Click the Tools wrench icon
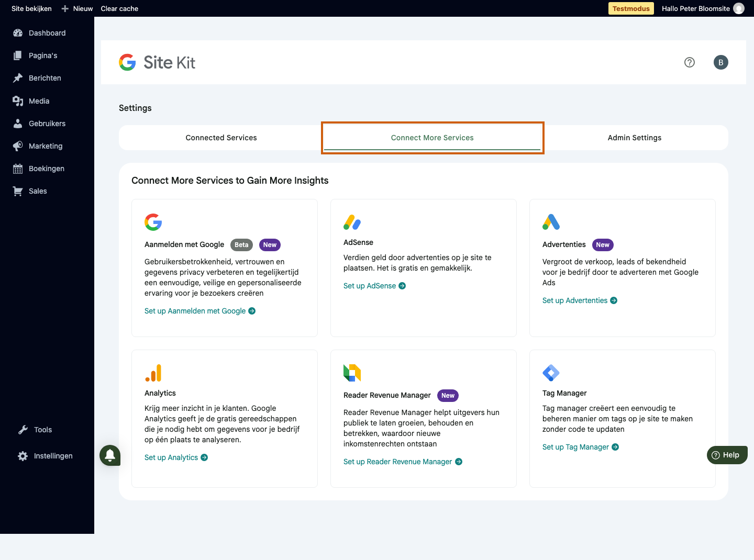This screenshot has width=754, height=560. (x=23, y=430)
